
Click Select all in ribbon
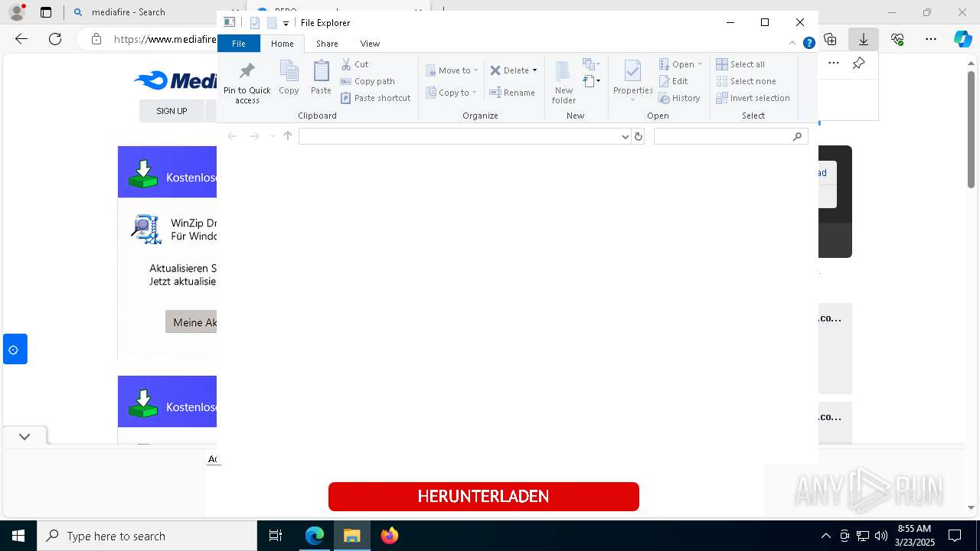pos(740,64)
